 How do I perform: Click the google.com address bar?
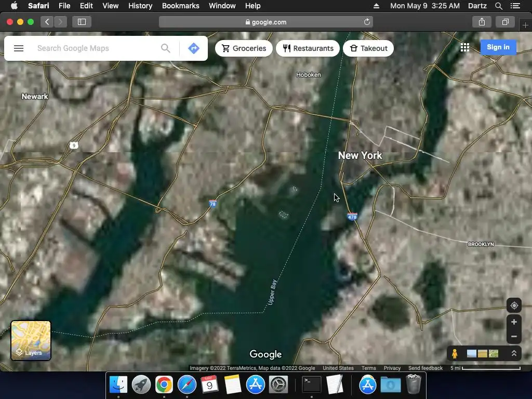tap(265, 22)
